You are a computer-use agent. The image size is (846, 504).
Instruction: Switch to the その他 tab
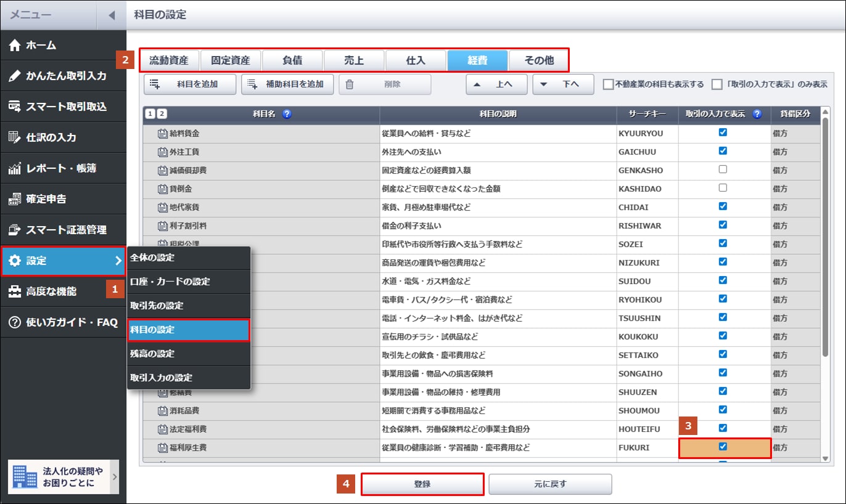coord(539,60)
